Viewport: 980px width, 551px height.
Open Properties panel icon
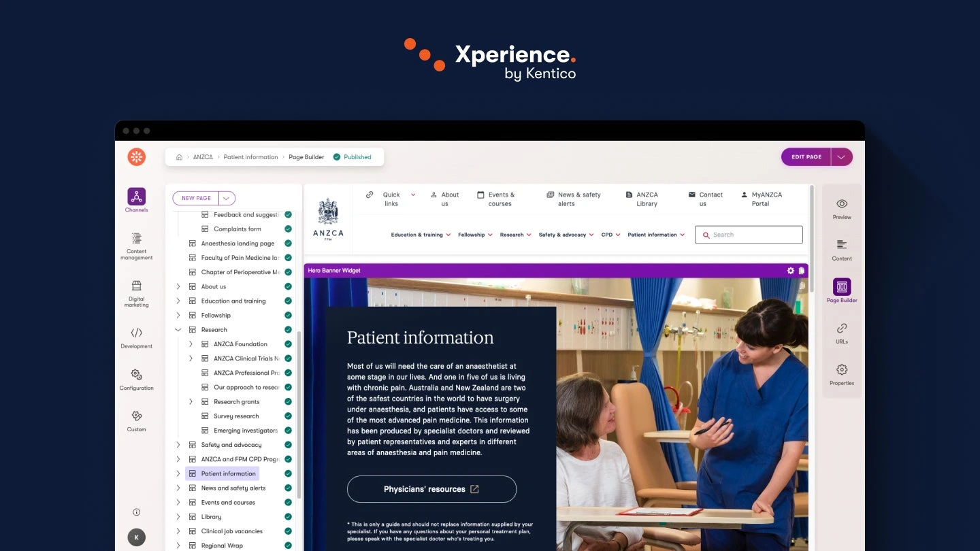click(842, 370)
